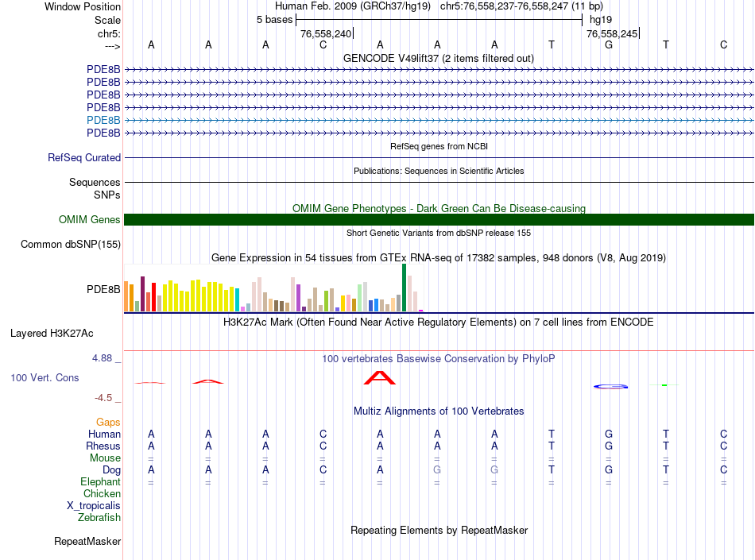Click the 76,558,240 ruler position marker
Viewport: 755px width, 560px height.
[326, 33]
